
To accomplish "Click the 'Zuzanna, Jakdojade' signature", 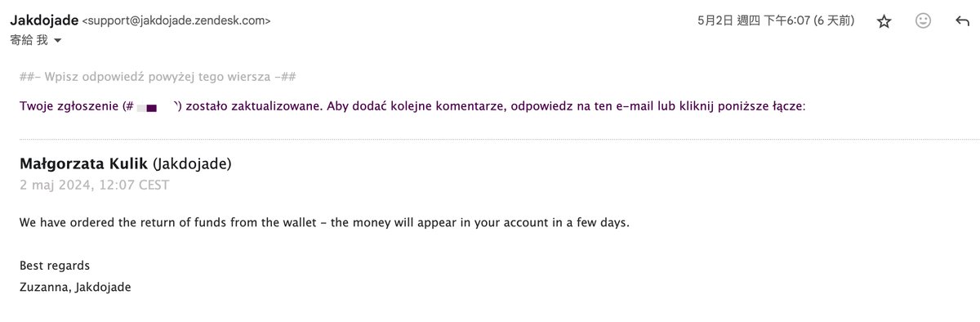I will click(75, 287).
